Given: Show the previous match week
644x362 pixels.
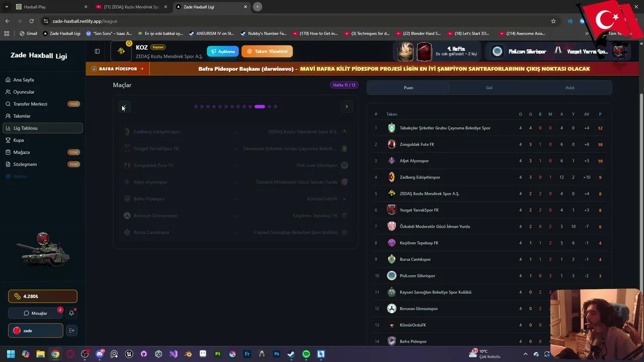Looking at the screenshot, I should click(x=124, y=107).
